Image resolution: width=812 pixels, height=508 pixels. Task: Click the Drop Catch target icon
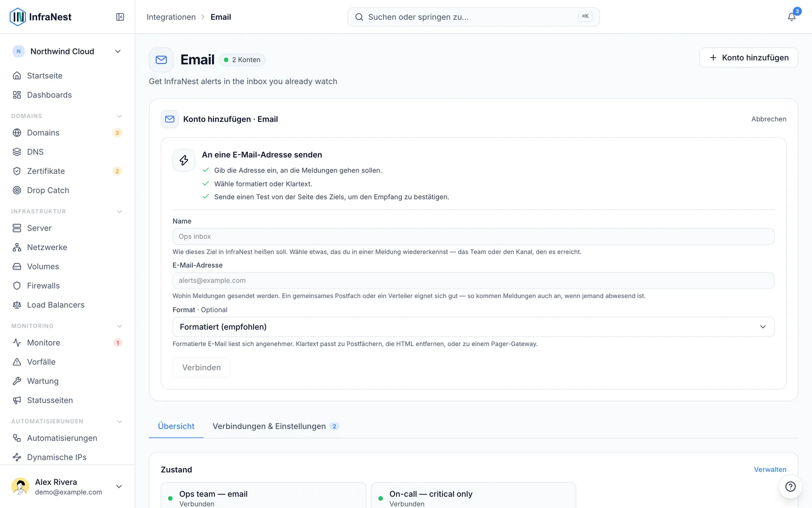[17, 190]
